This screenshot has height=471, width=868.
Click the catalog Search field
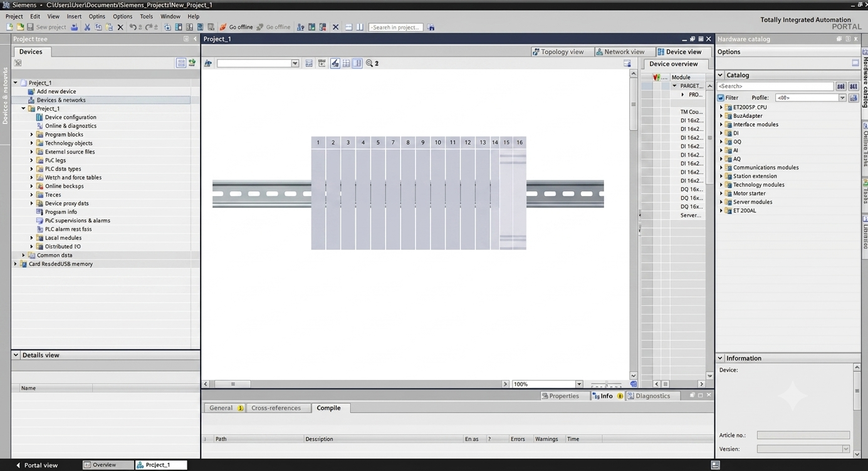pos(775,86)
